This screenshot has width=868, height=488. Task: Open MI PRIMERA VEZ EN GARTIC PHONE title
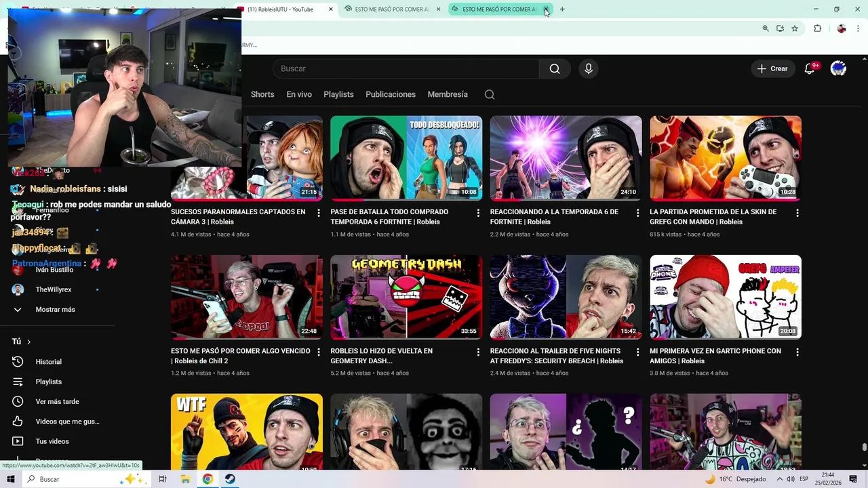pyautogui.click(x=715, y=356)
